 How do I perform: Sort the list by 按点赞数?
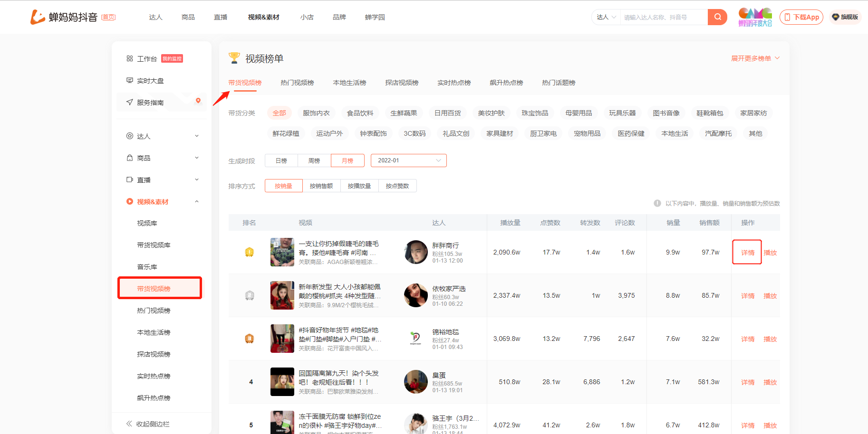click(397, 186)
